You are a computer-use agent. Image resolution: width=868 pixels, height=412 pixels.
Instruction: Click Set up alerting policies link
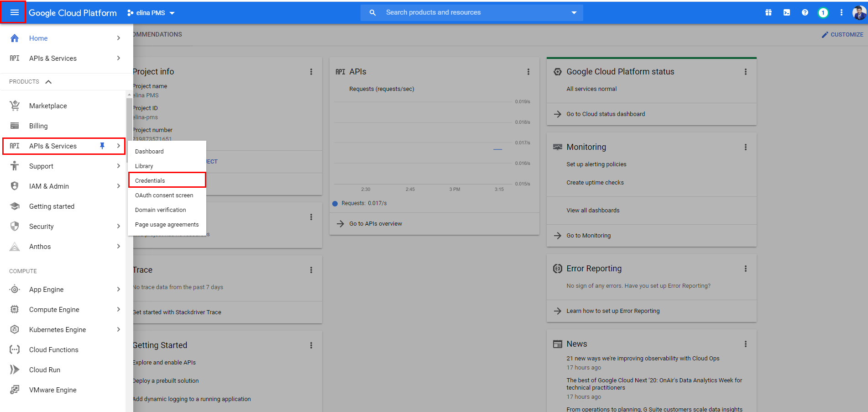pyautogui.click(x=596, y=164)
